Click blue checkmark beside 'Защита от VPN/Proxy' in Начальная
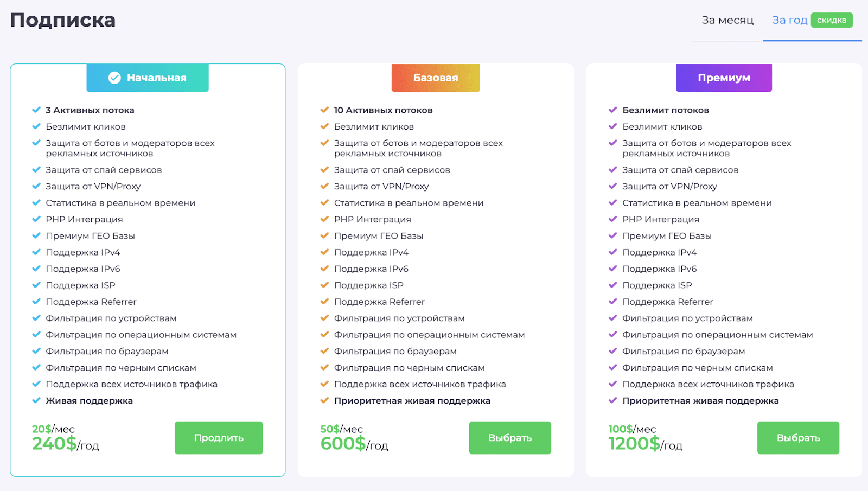 36,186
